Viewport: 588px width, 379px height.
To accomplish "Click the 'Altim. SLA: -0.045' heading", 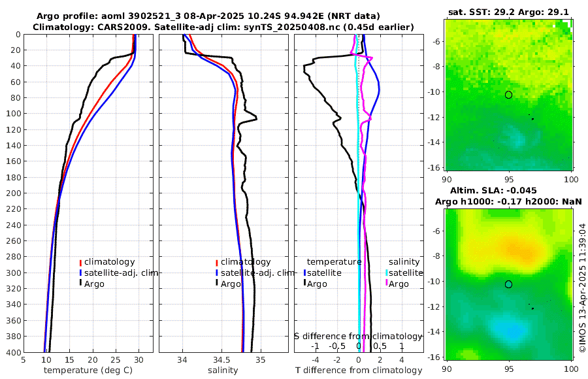I will [x=493, y=190].
